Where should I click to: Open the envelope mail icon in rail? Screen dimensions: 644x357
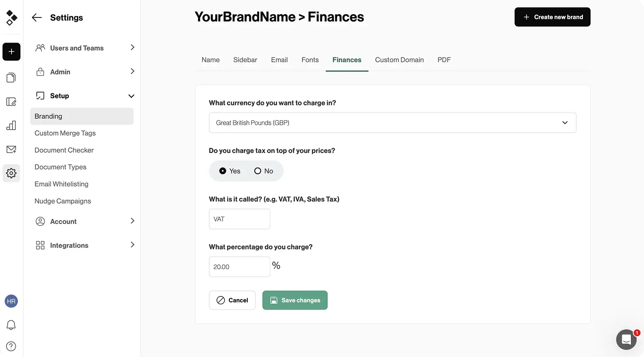tap(12, 149)
